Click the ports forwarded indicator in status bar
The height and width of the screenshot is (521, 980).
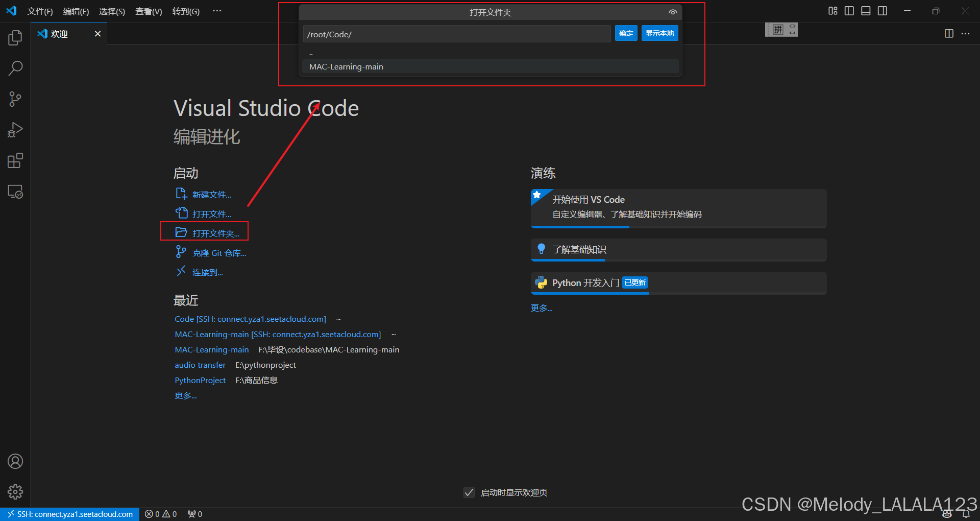(x=195, y=514)
